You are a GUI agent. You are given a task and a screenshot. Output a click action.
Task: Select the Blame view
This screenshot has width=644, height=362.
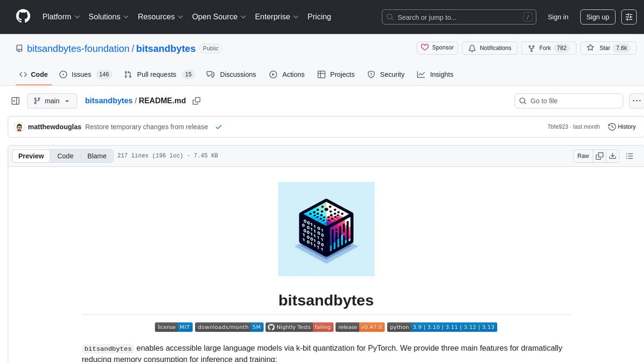(x=97, y=156)
